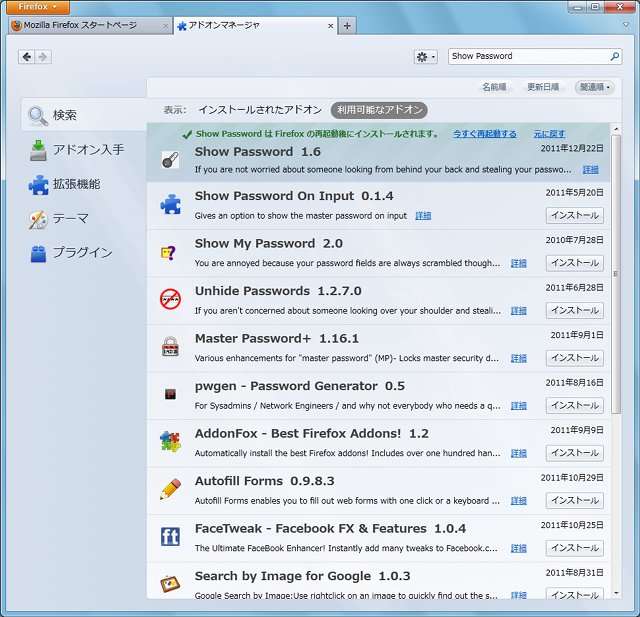
Task: Click the forward navigation arrow
Action: point(43,57)
